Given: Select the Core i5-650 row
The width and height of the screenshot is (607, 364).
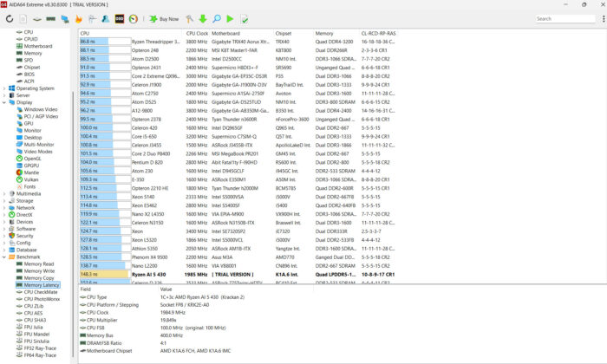Looking at the screenshot, I should click(x=238, y=137).
